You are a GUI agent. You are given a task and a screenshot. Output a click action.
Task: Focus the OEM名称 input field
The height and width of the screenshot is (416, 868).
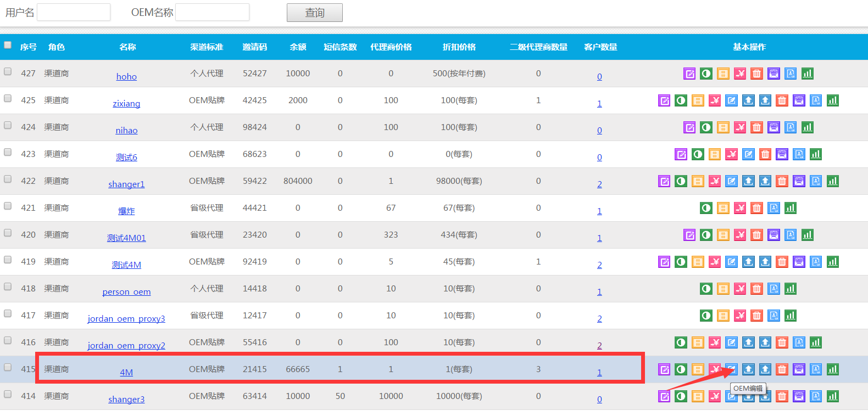(x=212, y=12)
